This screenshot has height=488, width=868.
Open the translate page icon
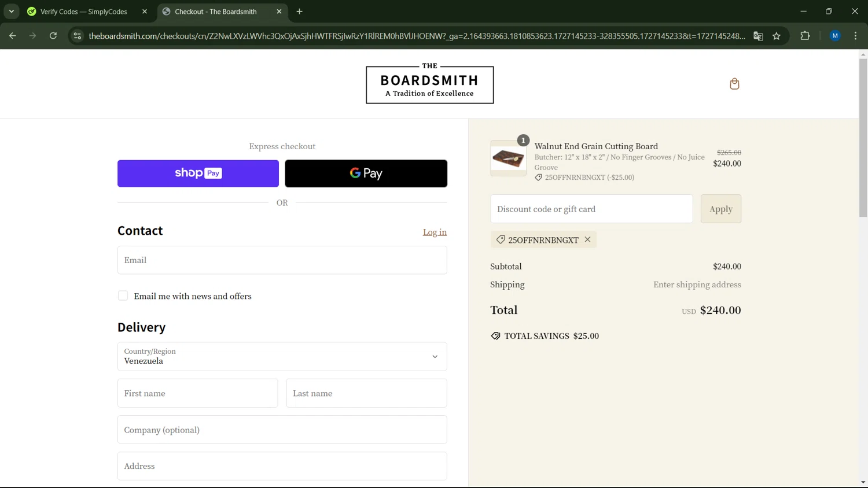pos(758,36)
